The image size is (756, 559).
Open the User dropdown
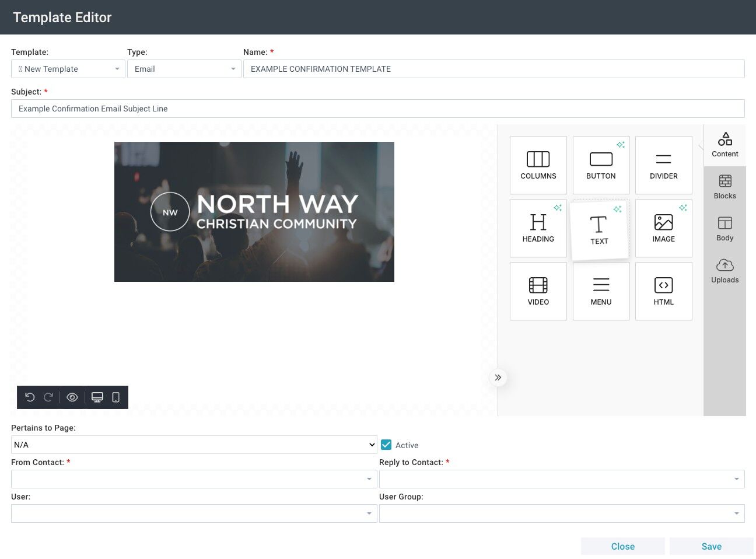point(194,513)
